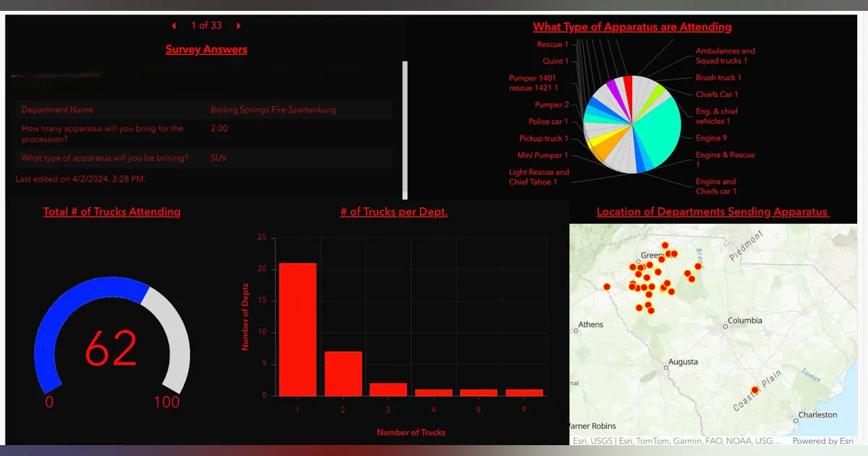
Task: Click 'Light Rescue and Chief Tahoe 1' label
Action: [539, 177]
